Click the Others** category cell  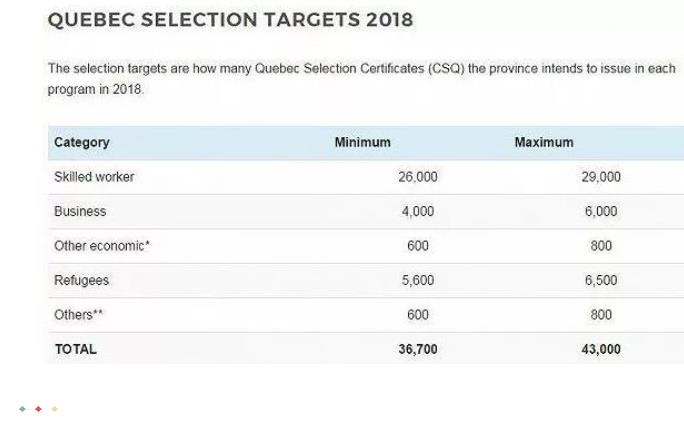(x=79, y=315)
